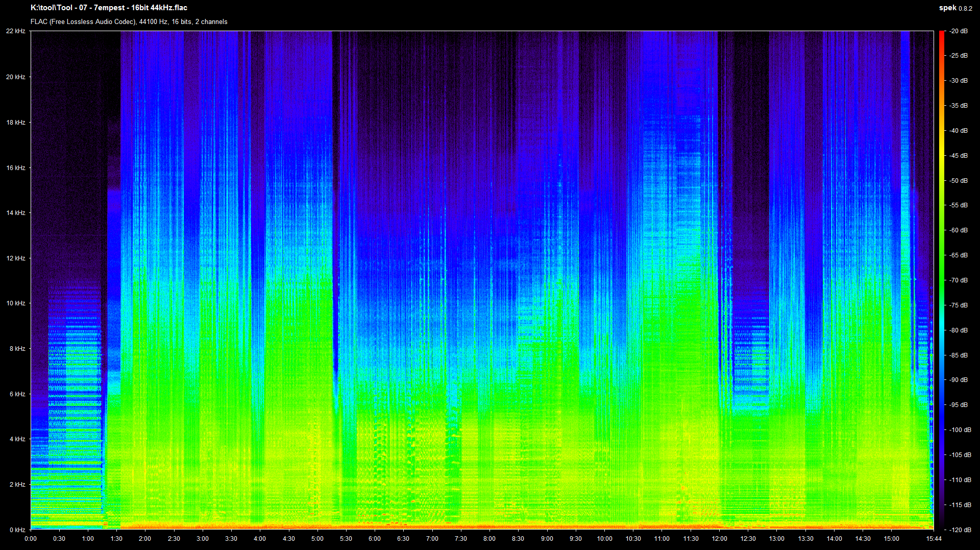Click the '14 kHz' frequency axis label
Screen dimensions: 980x550
[15, 213]
